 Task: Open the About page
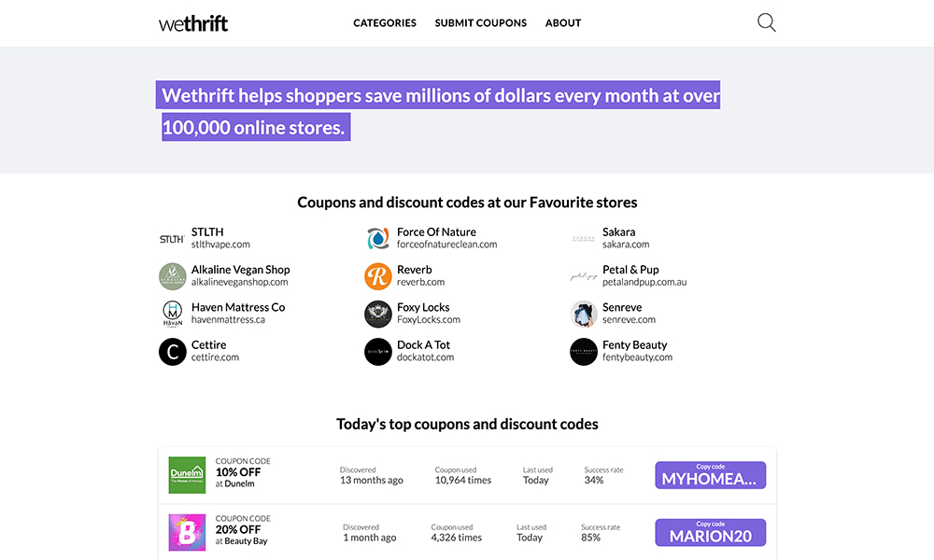(x=563, y=23)
